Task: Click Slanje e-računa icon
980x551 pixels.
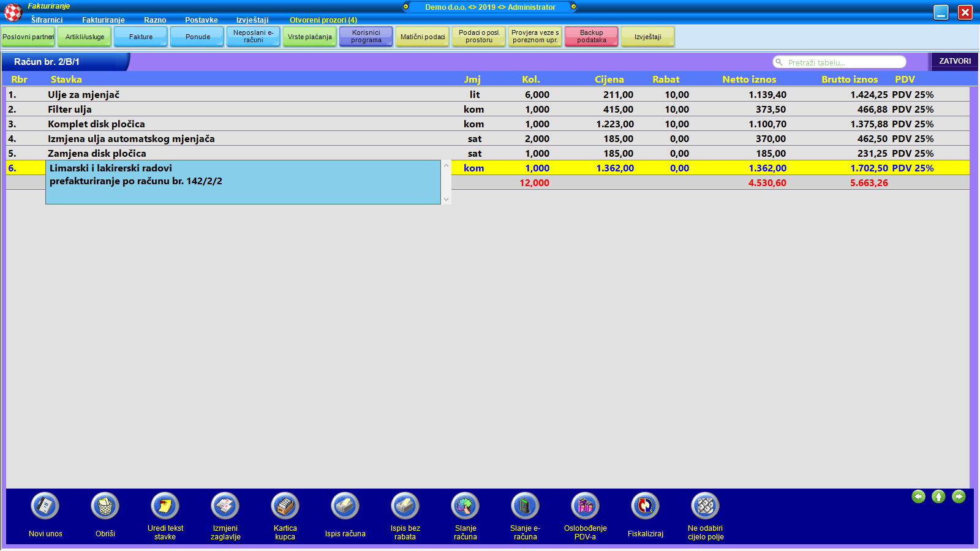Action: tap(525, 506)
